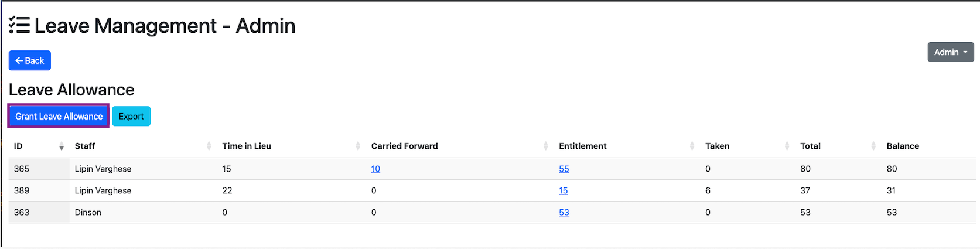Export the leave allowance table
Screen dimensions: 980x249
pyautogui.click(x=131, y=116)
